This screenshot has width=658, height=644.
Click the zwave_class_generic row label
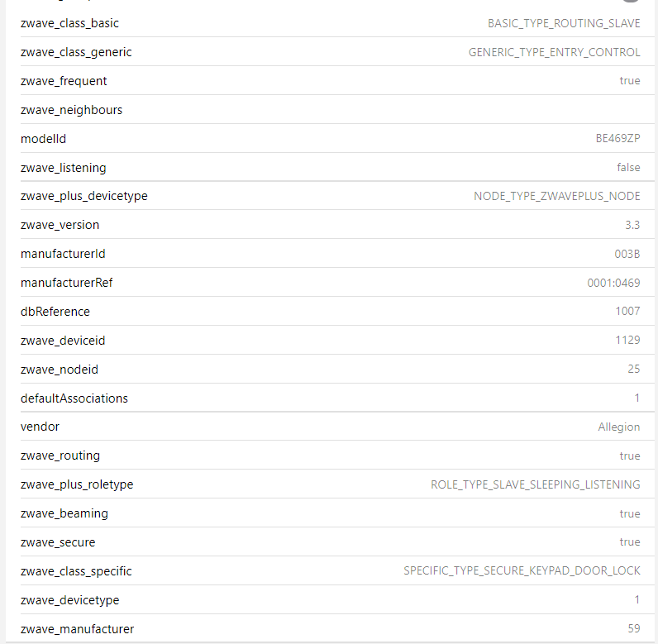point(76,52)
